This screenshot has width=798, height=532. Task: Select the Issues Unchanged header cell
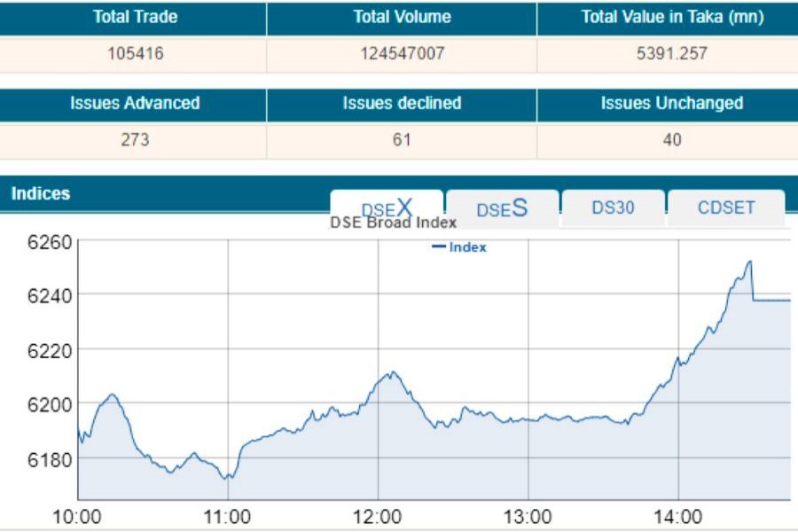pyautogui.click(x=671, y=103)
